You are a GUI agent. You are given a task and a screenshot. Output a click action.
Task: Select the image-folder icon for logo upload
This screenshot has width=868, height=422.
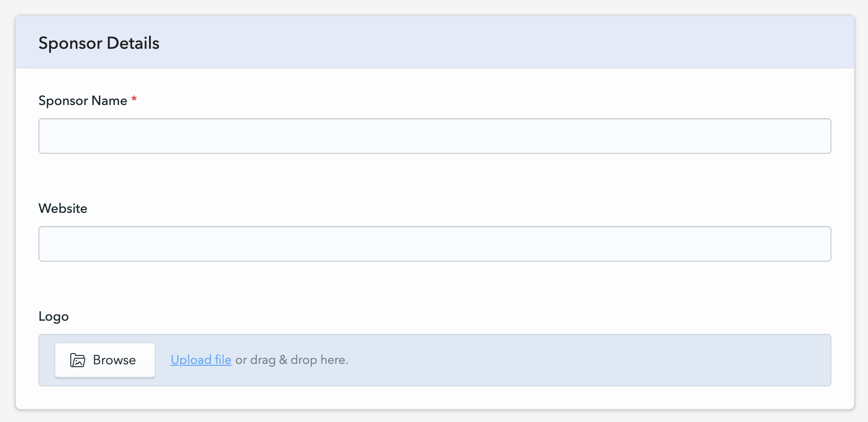click(x=78, y=360)
